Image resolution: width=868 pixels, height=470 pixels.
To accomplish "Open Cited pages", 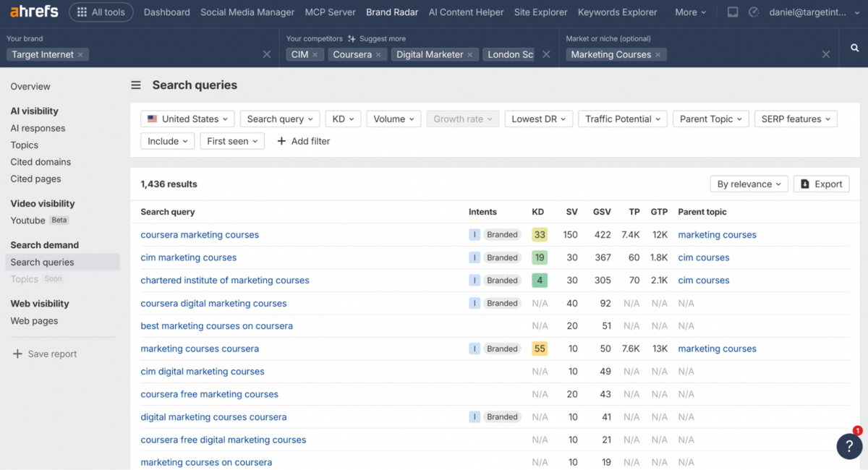I will [x=35, y=179].
